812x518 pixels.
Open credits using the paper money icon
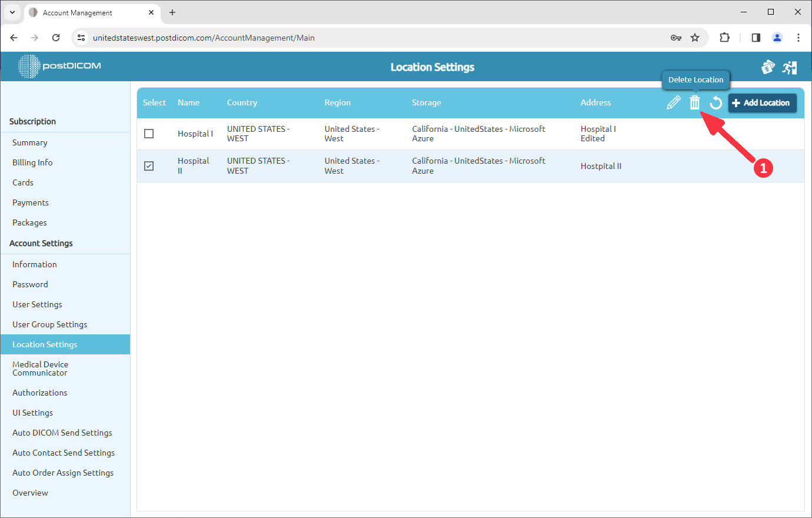768,67
